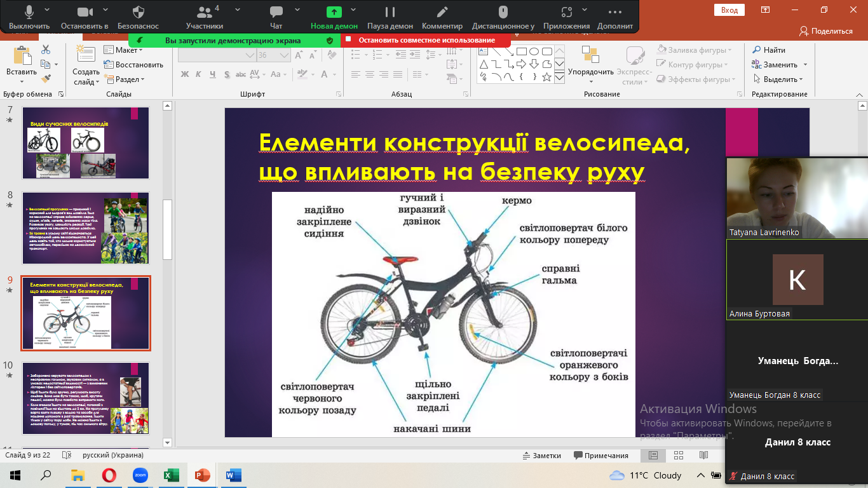Select the right arrow shape in gallery
Screen dimensions: 868x488
coord(521,64)
